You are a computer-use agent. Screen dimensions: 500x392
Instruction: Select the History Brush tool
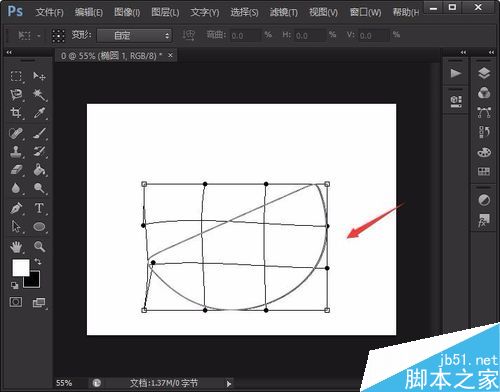[39, 152]
